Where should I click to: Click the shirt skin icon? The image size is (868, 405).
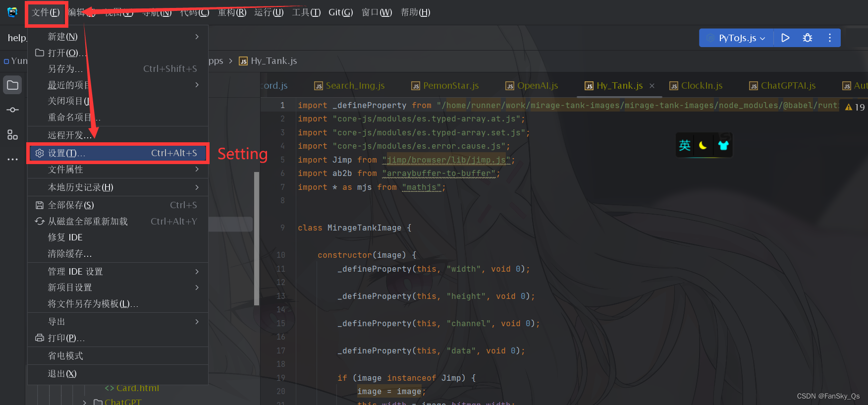(723, 145)
